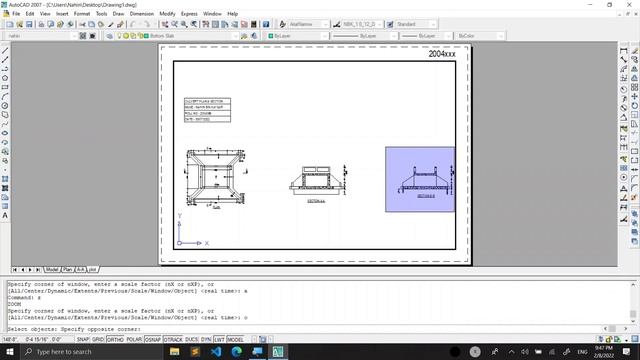The width and height of the screenshot is (640, 360).
Task: Open the layer dropdown showing Bottom Slab
Action: pos(177,36)
